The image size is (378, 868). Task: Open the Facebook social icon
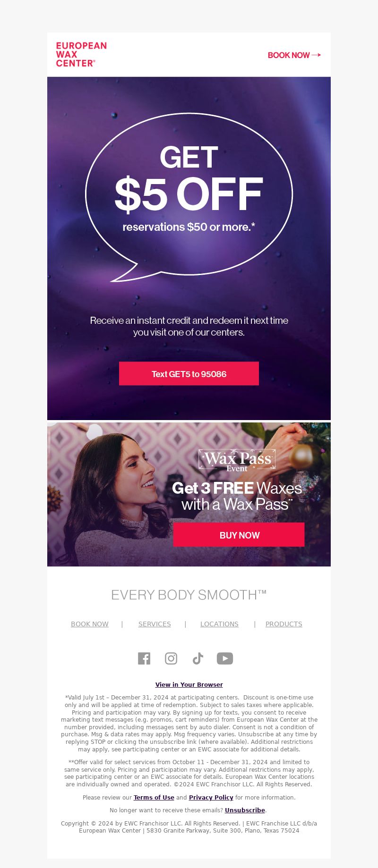pyautogui.click(x=144, y=658)
